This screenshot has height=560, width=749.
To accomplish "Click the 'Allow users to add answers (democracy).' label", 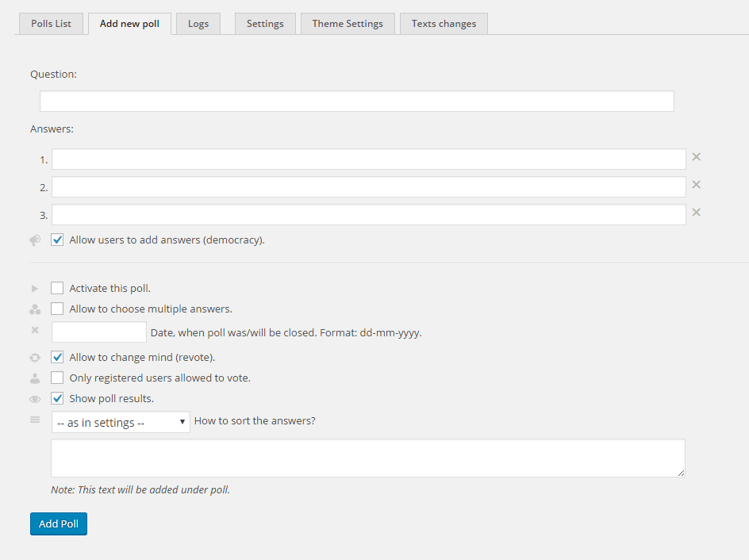I will pos(167,240).
